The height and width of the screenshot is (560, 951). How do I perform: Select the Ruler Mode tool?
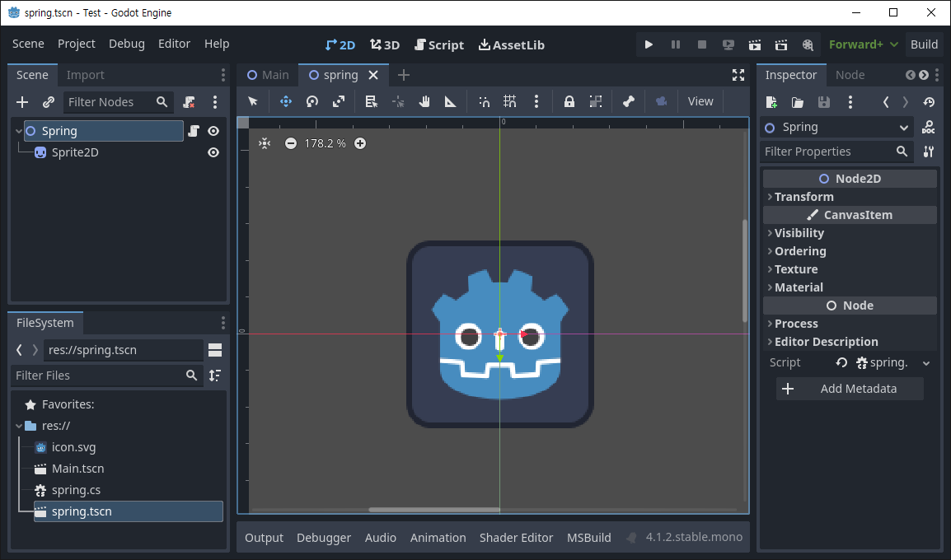click(x=451, y=101)
